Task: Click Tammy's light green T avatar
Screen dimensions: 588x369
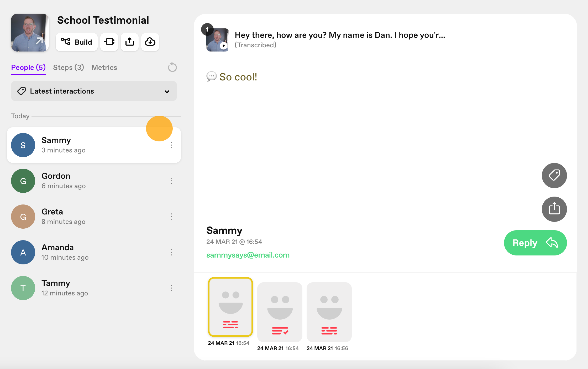Action: 23,288
